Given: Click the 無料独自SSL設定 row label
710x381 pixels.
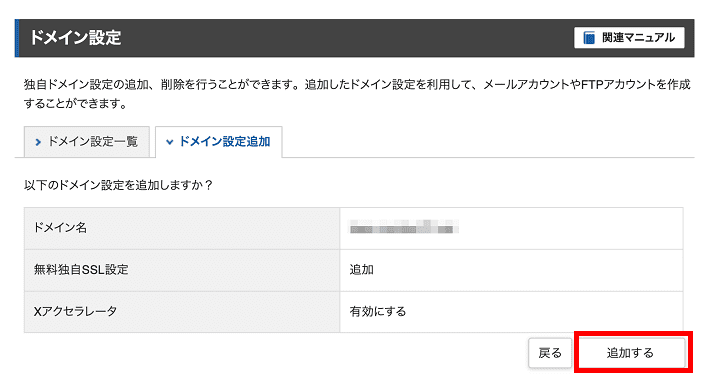Looking at the screenshot, I should tap(81, 270).
